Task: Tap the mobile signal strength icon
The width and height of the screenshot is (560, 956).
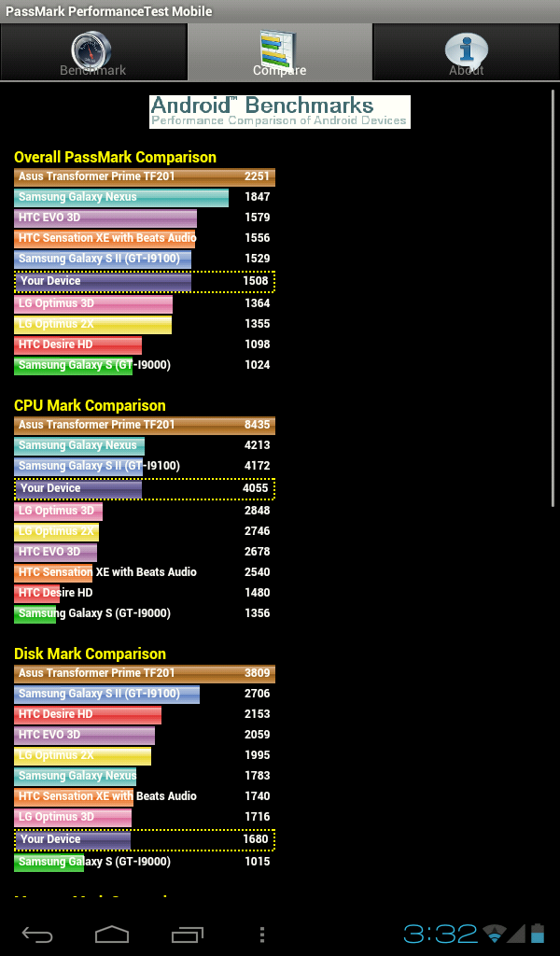Action: pos(516,934)
